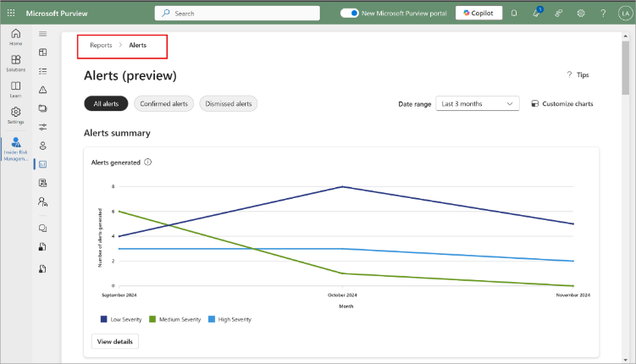Viewport: 636px width, 364px height.
Task: Open the Recommendations checklist nav icon
Action: tap(42, 71)
